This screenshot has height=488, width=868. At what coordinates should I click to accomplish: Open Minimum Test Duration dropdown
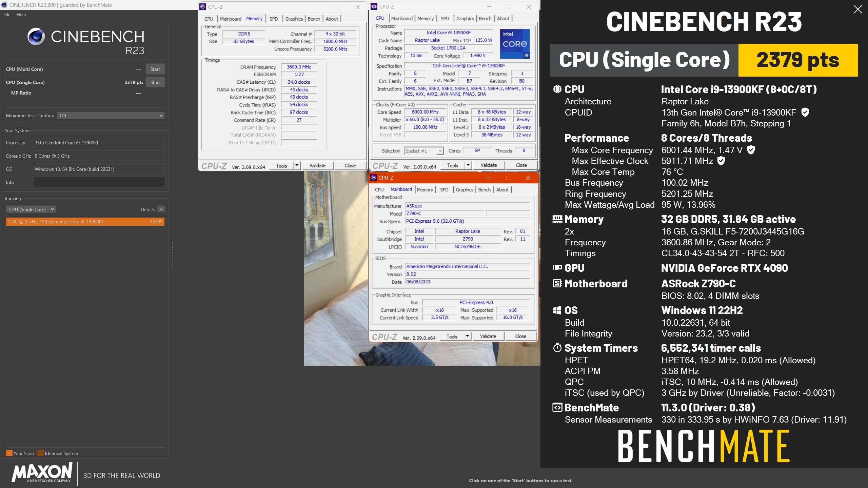click(x=111, y=116)
